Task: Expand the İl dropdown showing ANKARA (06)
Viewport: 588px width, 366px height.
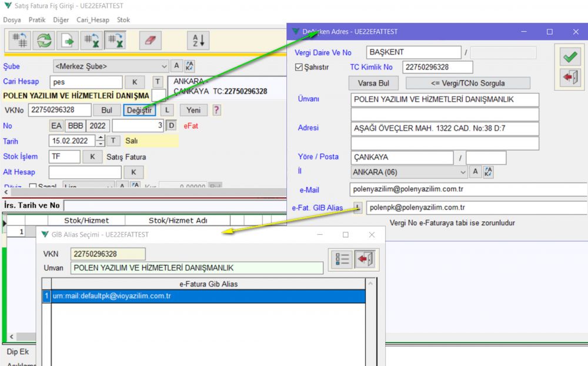Action: 462,172
